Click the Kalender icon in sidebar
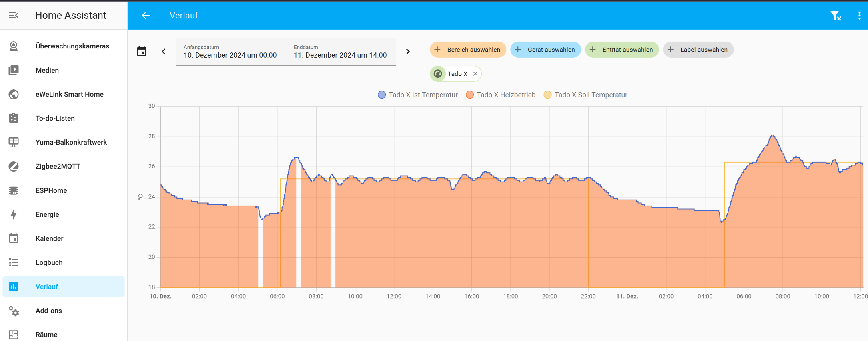The image size is (868, 341). (14, 238)
